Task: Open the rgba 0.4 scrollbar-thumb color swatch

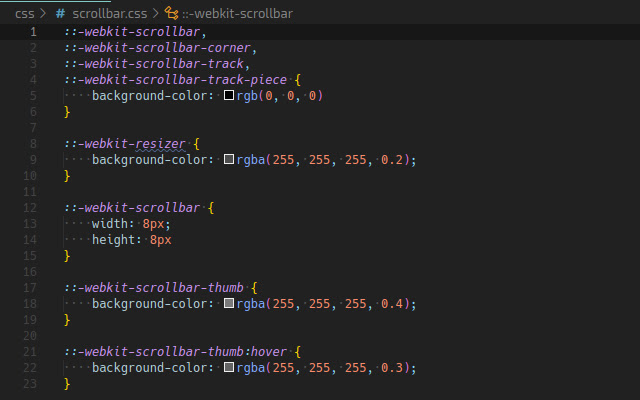Action: (229, 303)
